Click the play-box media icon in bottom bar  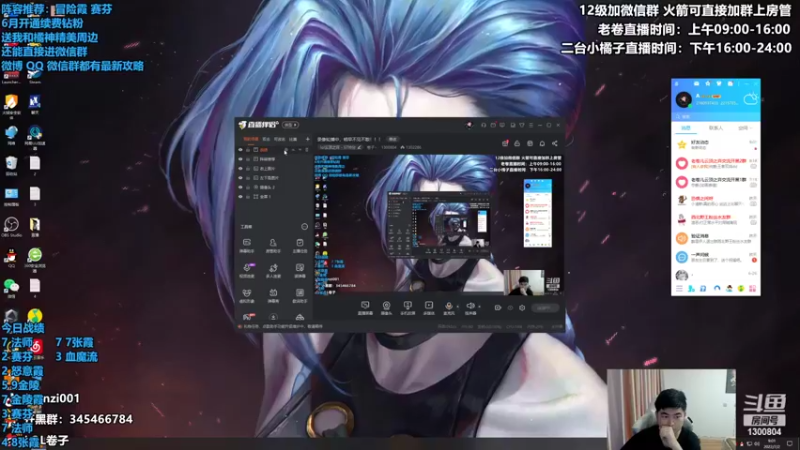(x=429, y=308)
